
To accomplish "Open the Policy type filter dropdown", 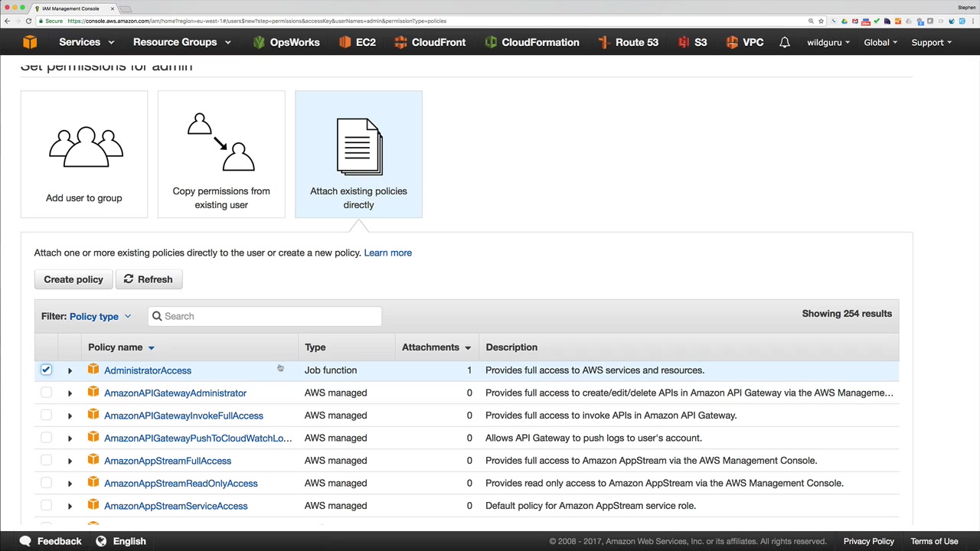I will [x=100, y=316].
